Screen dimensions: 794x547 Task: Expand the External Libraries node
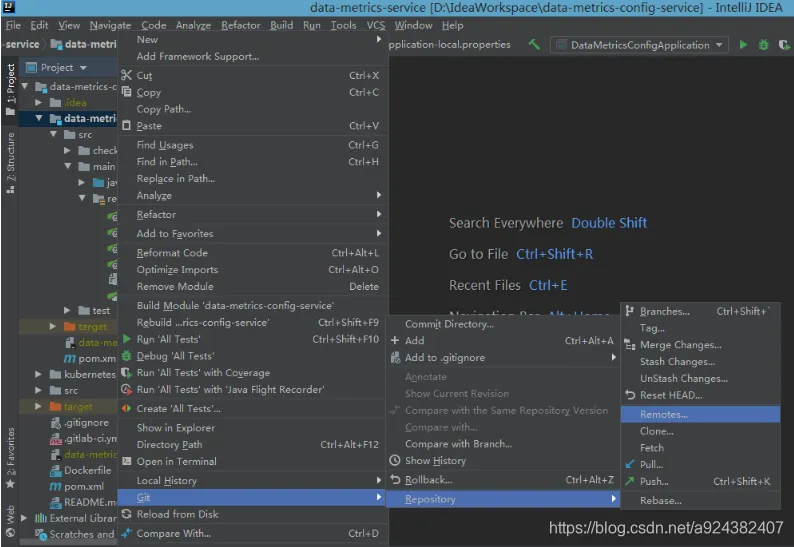pyautogui.click(x=24, y=518)
